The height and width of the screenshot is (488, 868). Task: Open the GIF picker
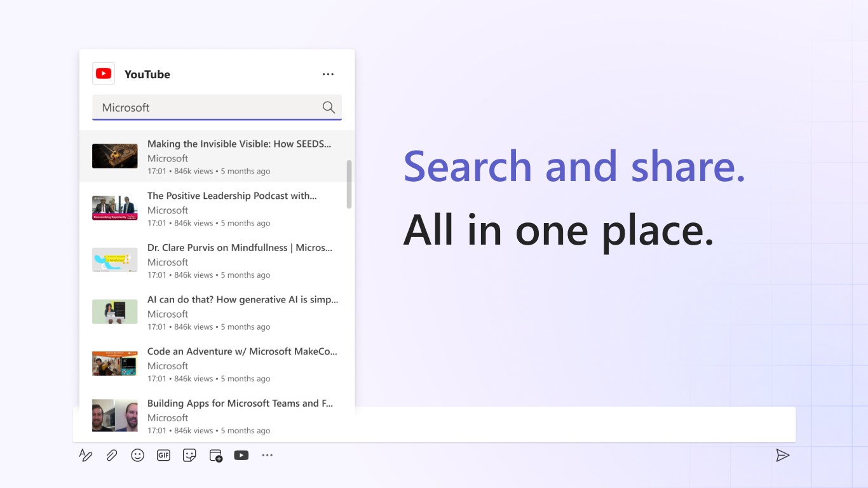(x=163, y=455)
